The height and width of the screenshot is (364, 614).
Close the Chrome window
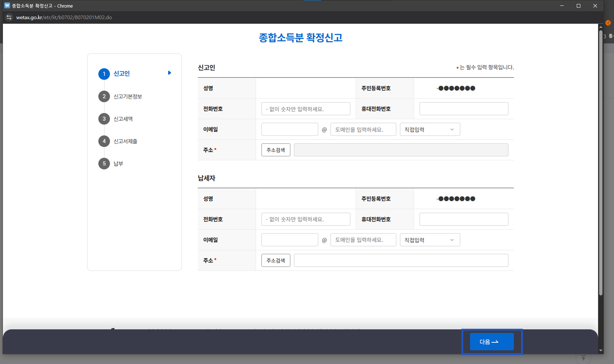tap(595, 6)
